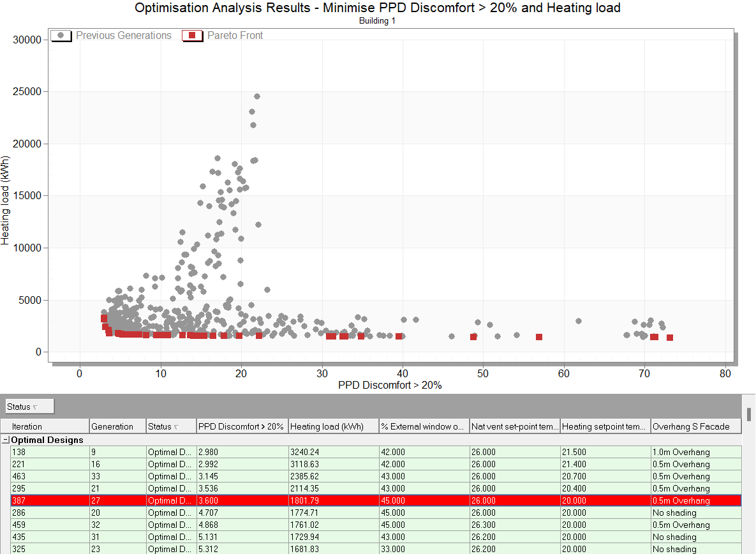Screen dimensions: 756x554
Task: Sort by Heating load (kWh) column header
Action: (x=332, y=426)
